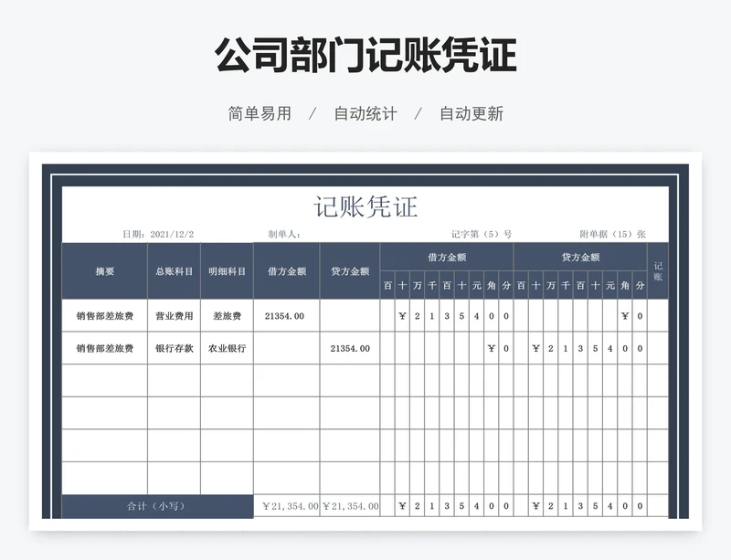Click the 记账凭证 voucher title

point(365,207)
